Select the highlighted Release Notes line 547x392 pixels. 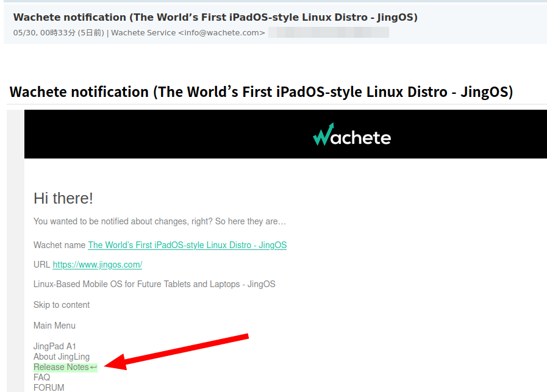(x=65, y=367)
